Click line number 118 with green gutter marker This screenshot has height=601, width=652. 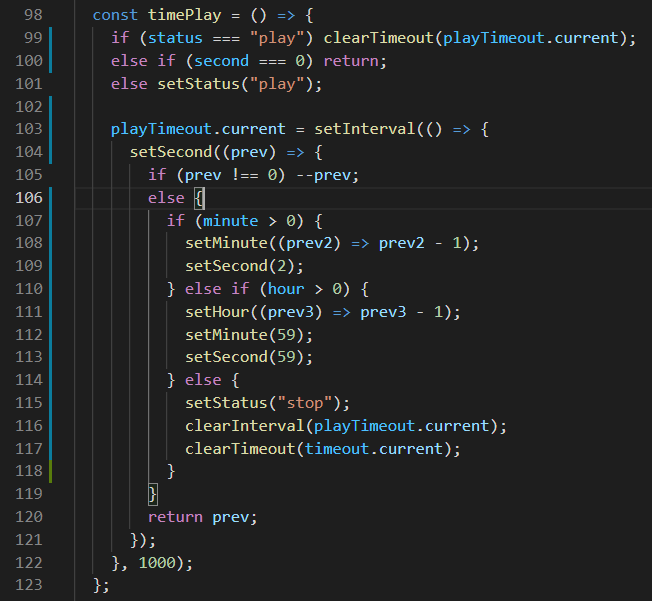coord(29,471)
